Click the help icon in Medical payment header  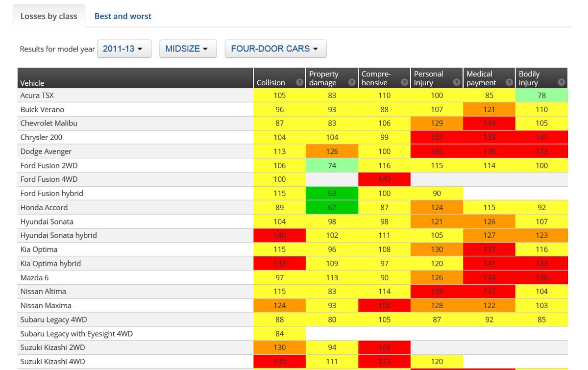point(509,83)
